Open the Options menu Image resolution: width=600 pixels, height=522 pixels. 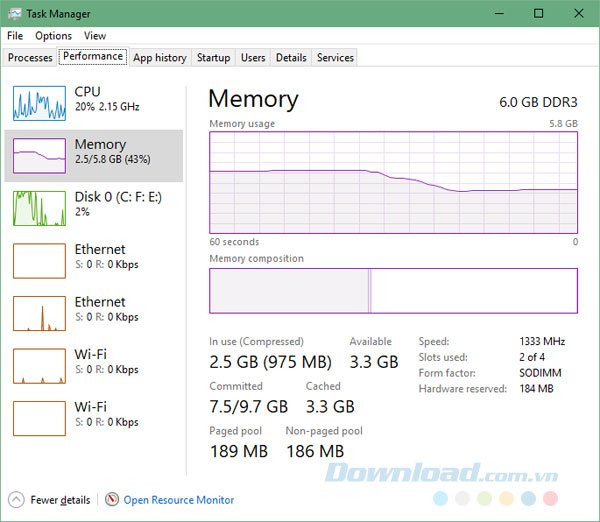pos(53,36)
